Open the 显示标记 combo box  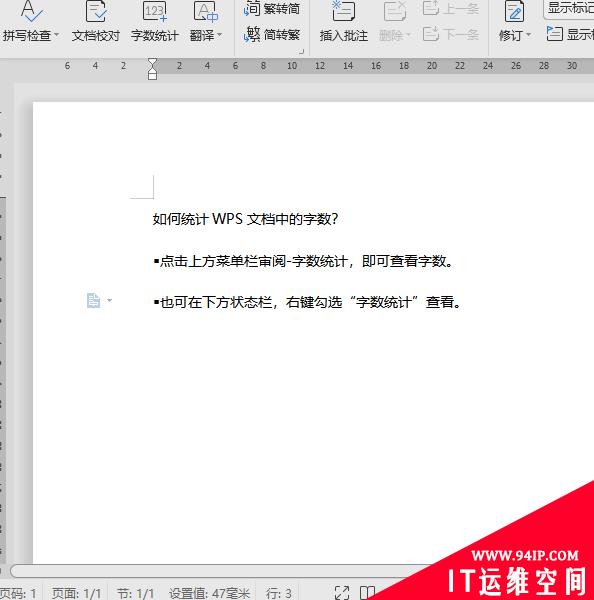[569, 8]
